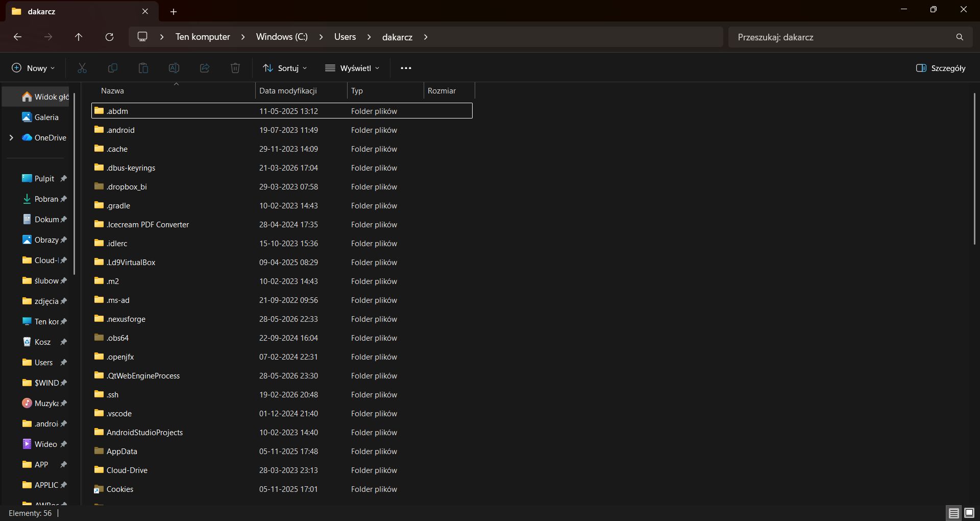Click the Rename icon in toolbar
Image resolution: width=980 pixels, height=521 pixels.
pos(174,68)
